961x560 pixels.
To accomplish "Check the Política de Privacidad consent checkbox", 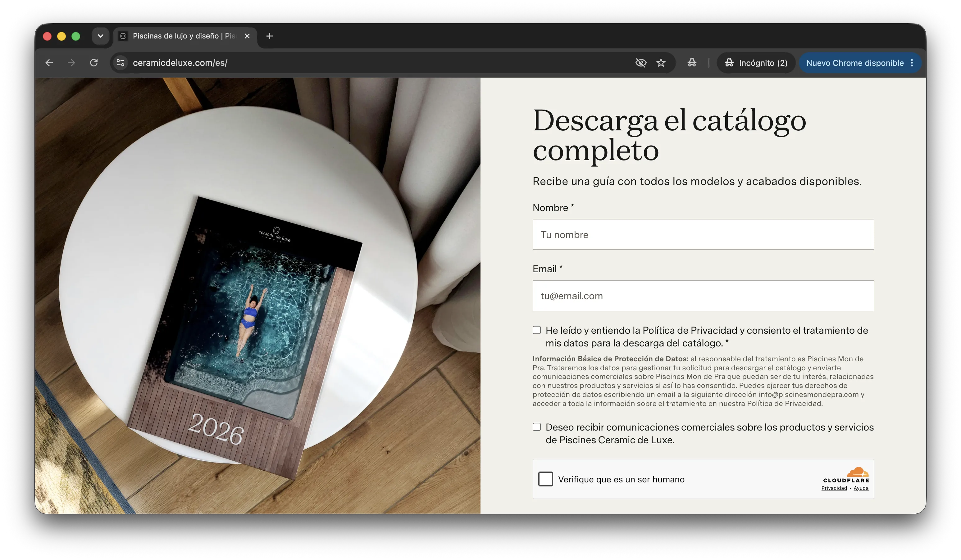I will pos(536,330).
